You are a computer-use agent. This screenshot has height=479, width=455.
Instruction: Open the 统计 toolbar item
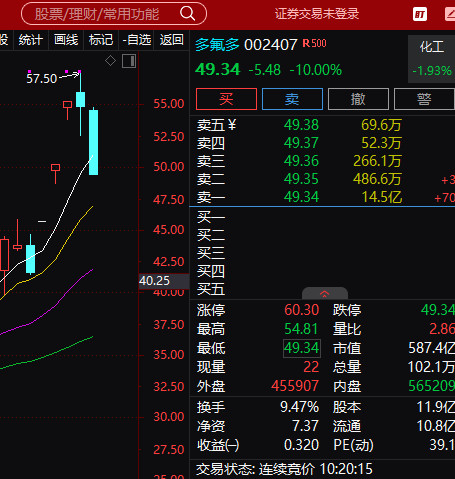(31, 40)
